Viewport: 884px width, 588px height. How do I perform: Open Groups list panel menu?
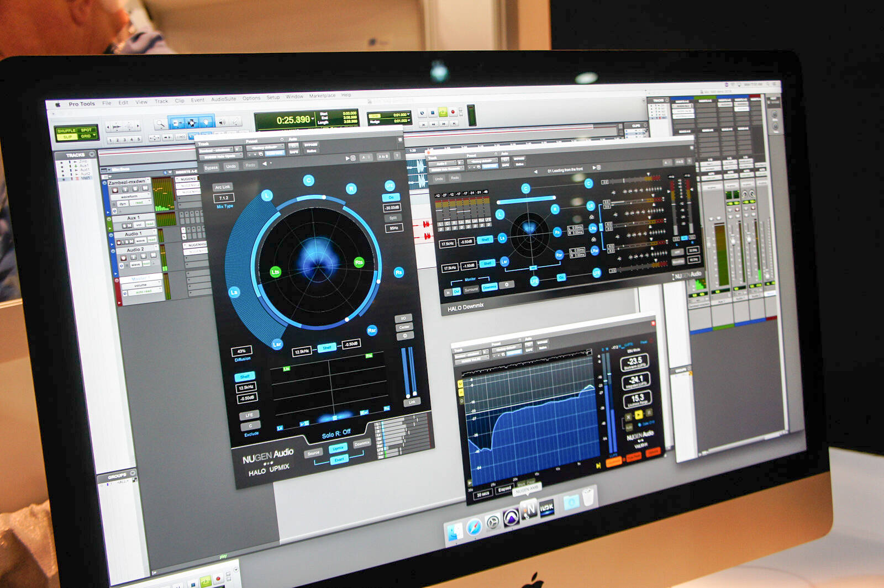point(133,473)
